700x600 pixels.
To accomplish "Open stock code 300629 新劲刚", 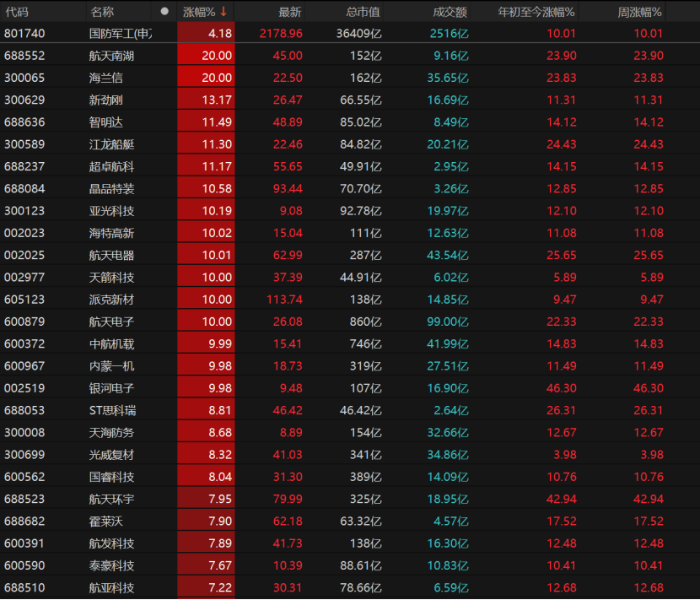I will pyautogui.click(x=24, y=100).
